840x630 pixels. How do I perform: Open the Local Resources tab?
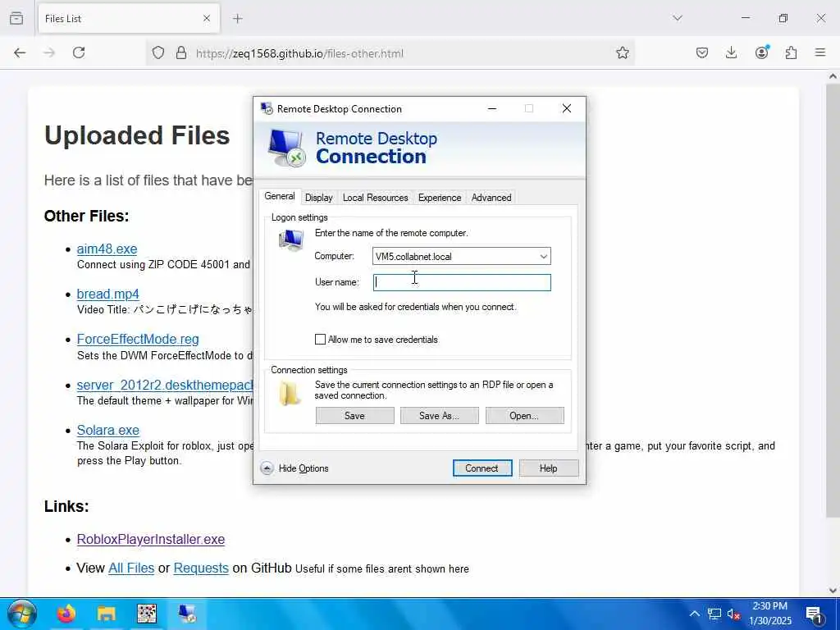pyautogui.click(x=375, y=198)
